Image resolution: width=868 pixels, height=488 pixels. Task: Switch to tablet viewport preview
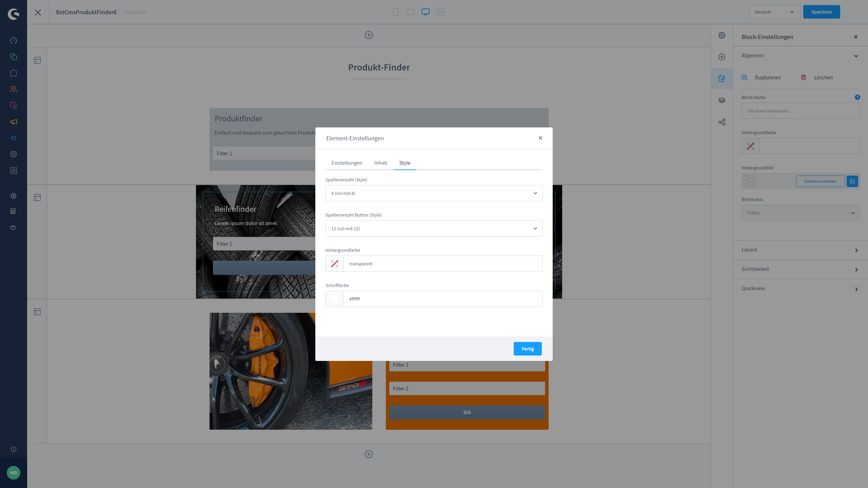coord(411,12)
